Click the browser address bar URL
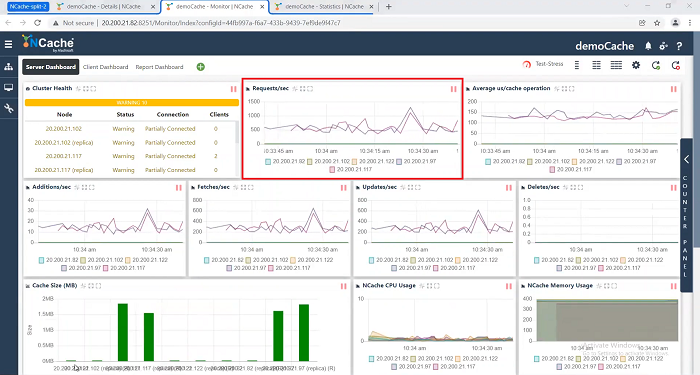Image resolution: width=700 pixels, height=375 pixels. [221, 23]
